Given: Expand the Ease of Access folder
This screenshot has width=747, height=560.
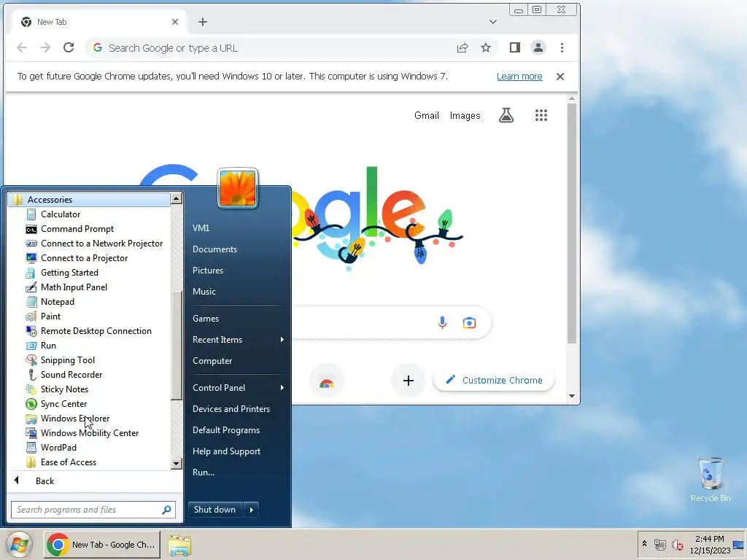Looking at the screenshot, I should [68, 462].
